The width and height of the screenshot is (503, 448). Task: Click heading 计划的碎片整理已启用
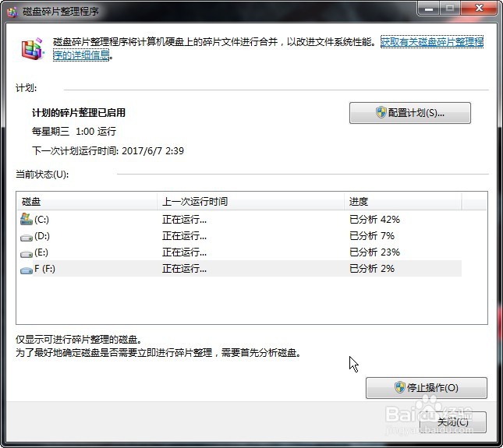(x=79, y=113)
